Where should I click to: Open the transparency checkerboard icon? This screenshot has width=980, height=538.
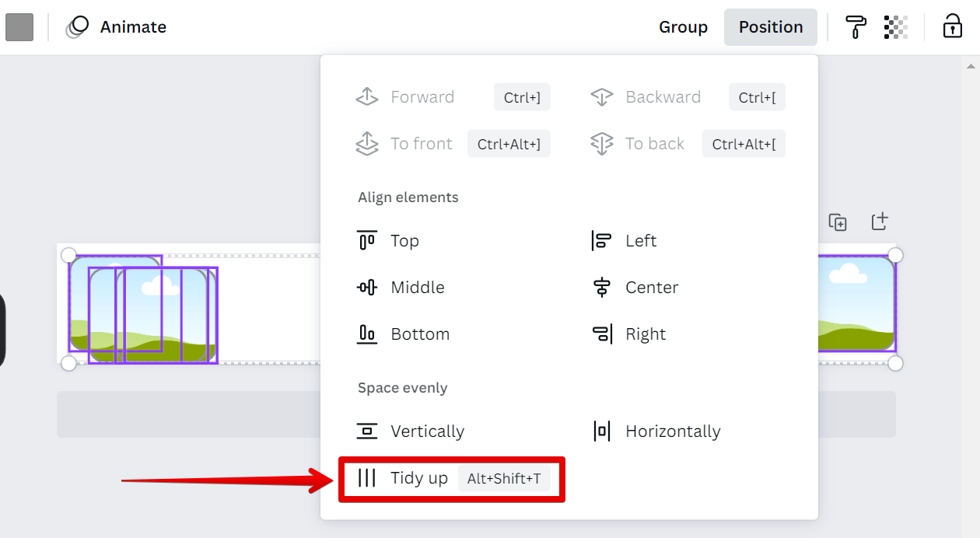click(x=896, y=27)
